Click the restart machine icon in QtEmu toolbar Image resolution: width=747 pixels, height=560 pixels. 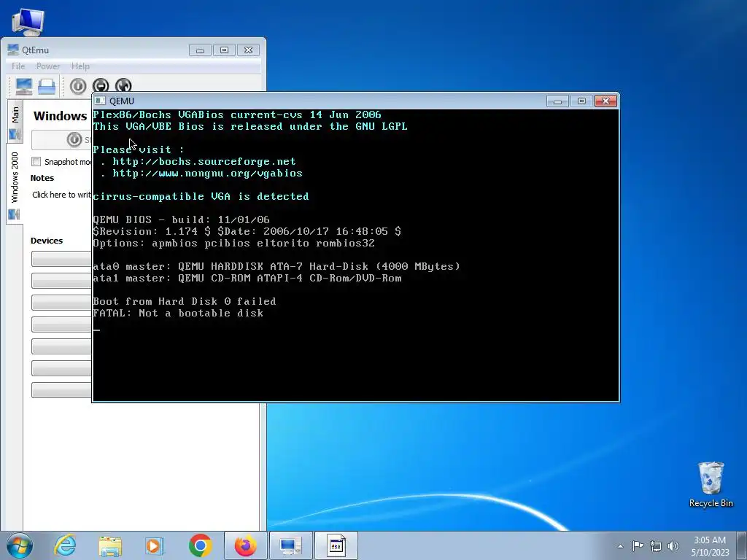coord(123,85)
